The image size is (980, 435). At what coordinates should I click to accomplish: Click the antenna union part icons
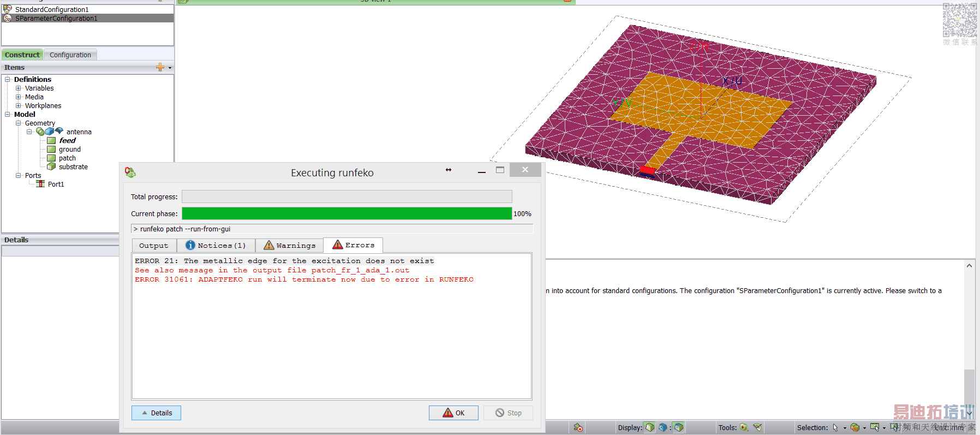50,132
